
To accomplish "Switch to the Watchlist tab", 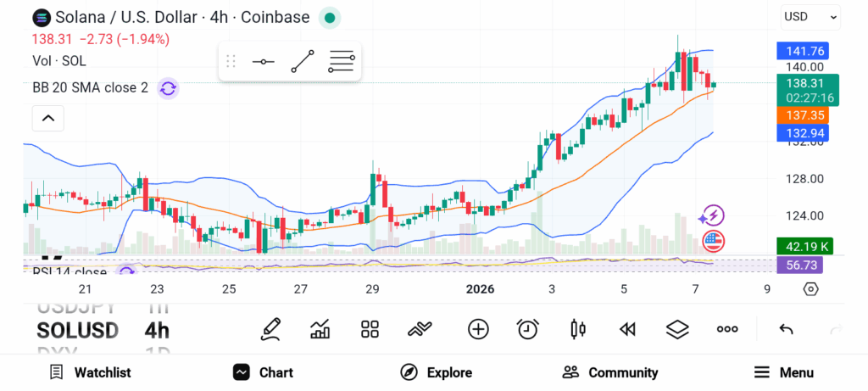I will pos(90,372).
